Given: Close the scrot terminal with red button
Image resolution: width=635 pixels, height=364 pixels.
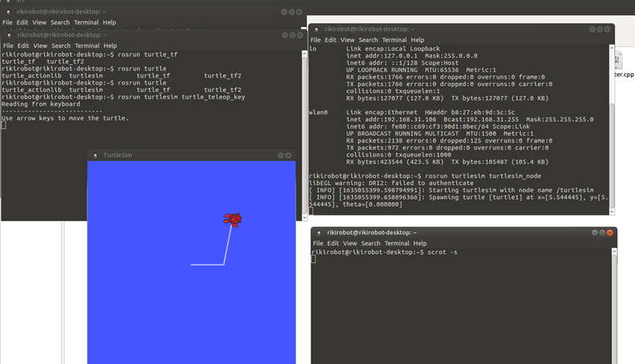Looking at the screenshot, I should coord(610,233).
